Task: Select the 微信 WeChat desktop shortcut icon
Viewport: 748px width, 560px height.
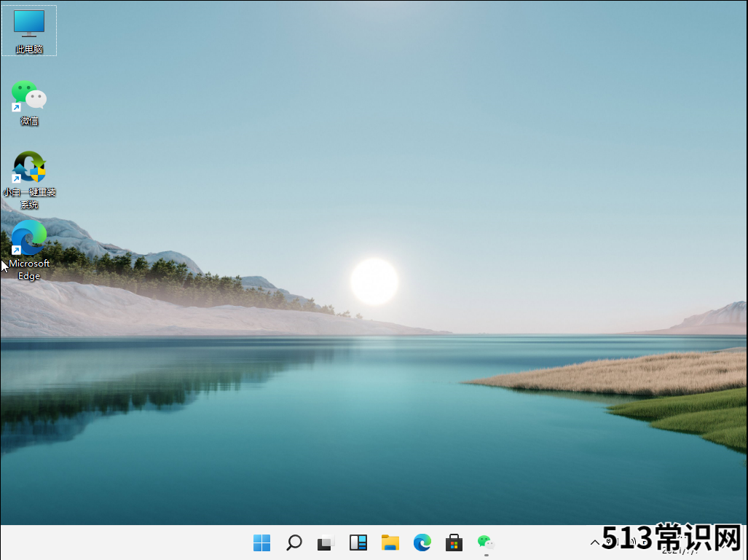Action: pos(29,95)
